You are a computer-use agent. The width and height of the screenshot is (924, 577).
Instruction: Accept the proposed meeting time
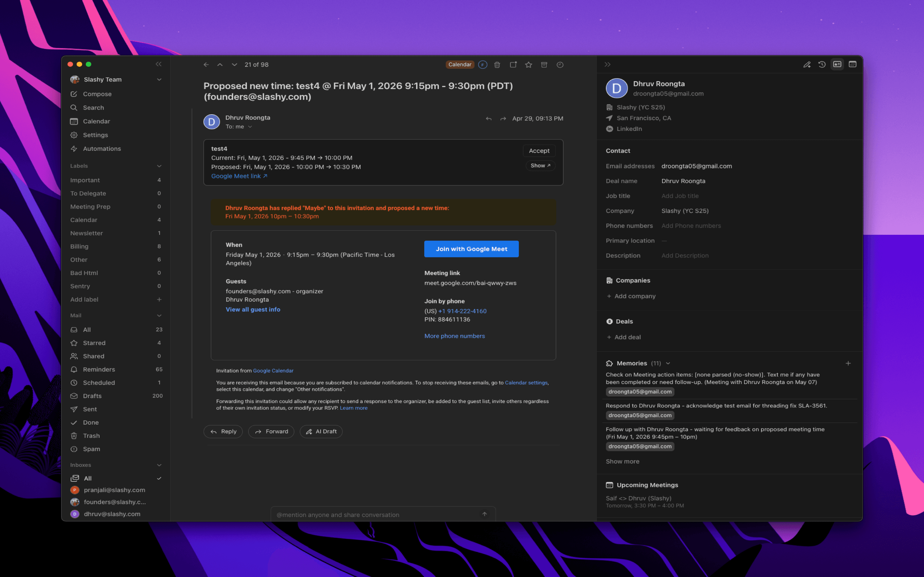point(539,151)
